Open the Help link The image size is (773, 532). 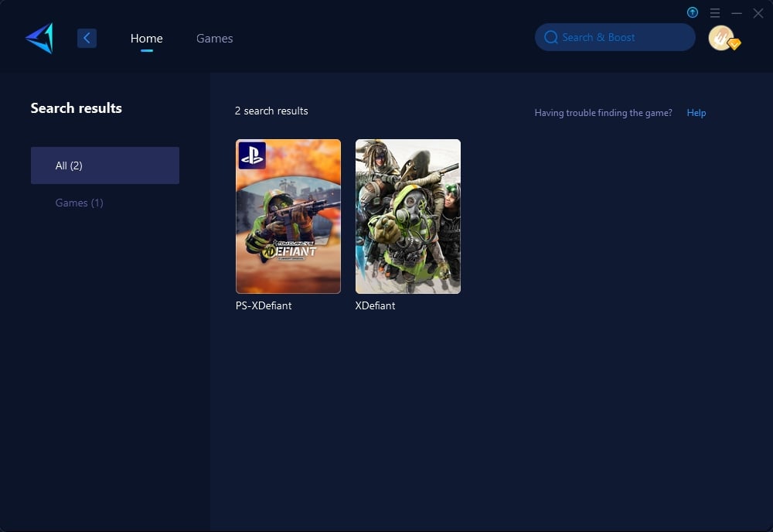696,112
